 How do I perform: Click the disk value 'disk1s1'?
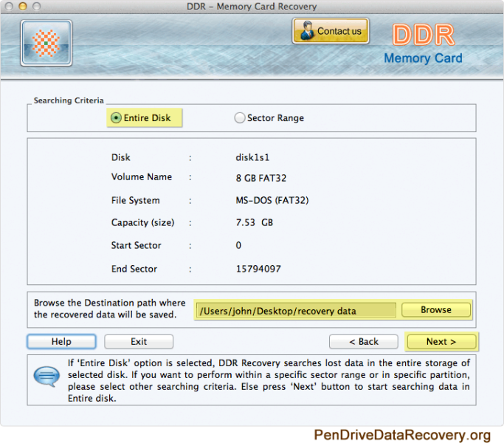[252, 157]
